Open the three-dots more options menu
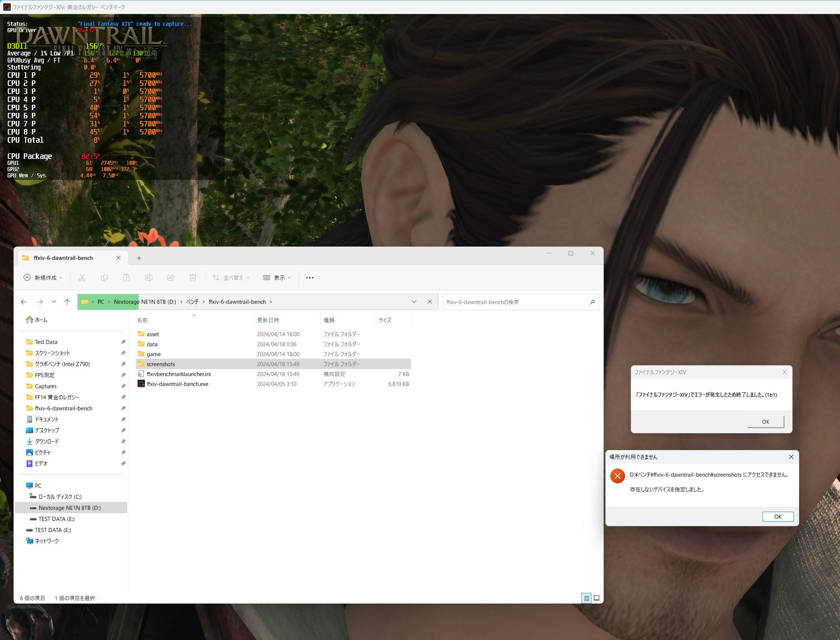Screen dimensions: 840x640 click(310, 278)
